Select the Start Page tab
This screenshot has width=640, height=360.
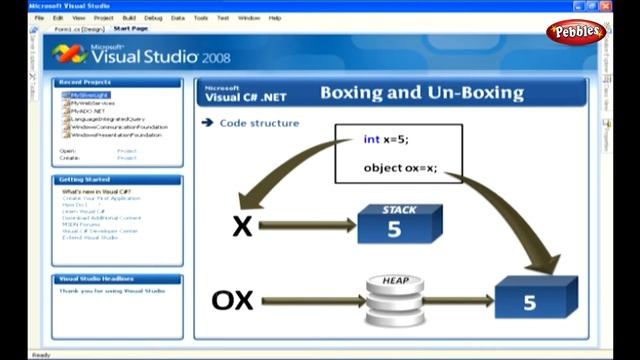131,29
